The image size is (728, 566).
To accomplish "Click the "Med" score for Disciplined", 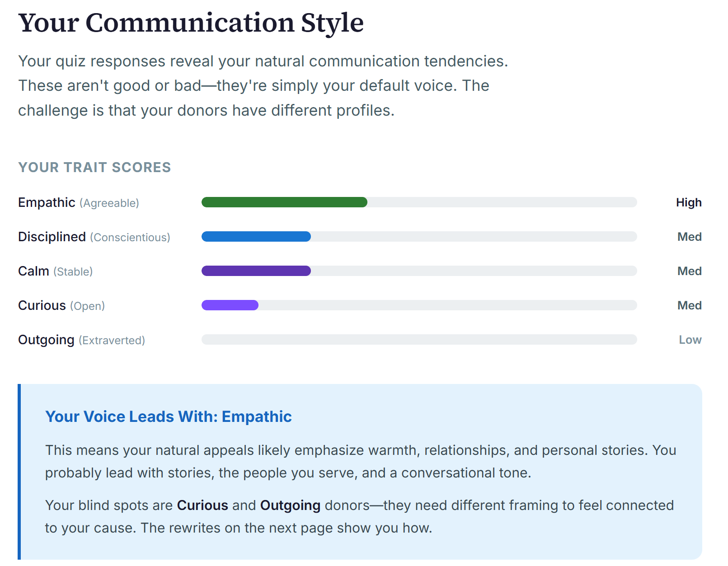I will tap(689, 237).
